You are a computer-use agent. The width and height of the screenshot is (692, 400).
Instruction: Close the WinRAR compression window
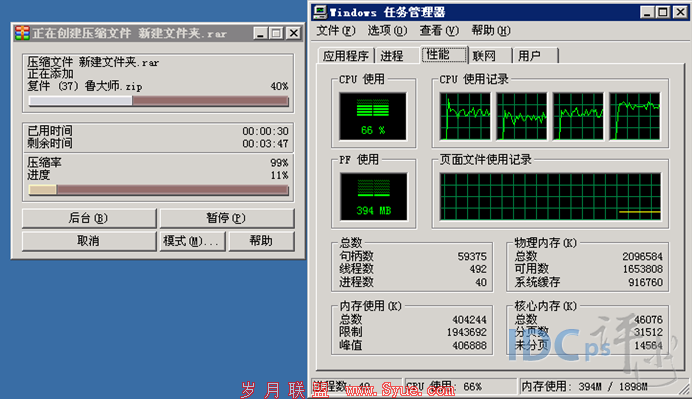point(293,33)
